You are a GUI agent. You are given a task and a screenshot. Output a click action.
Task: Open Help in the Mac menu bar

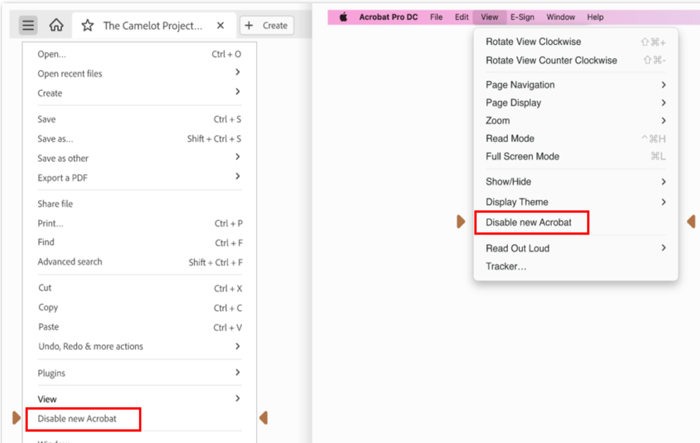pos(595,17)
